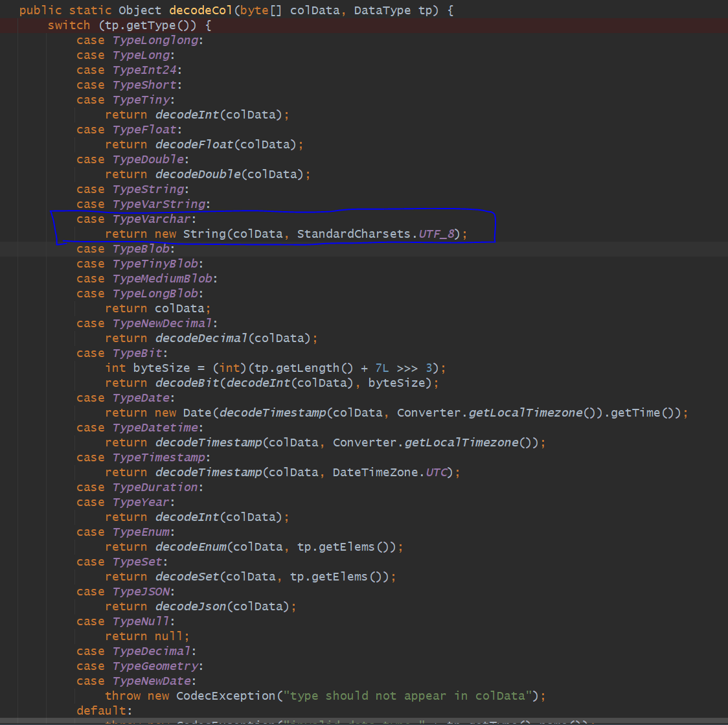
Task: Click the decodeSet method call
Action: point(187,577)
